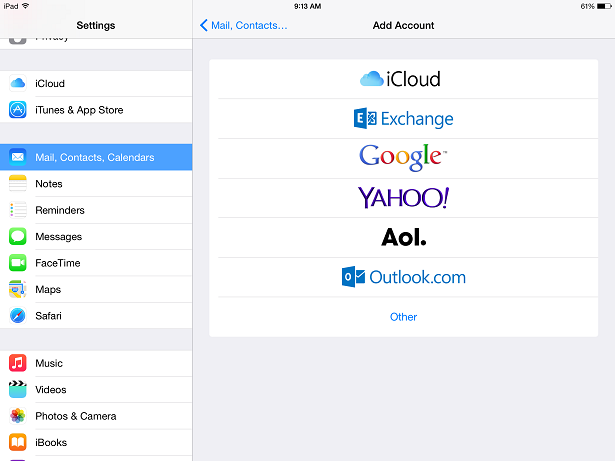Tap the Photos & Camera flower icon
Screen dimensions: 615x461
pos(18,416)
